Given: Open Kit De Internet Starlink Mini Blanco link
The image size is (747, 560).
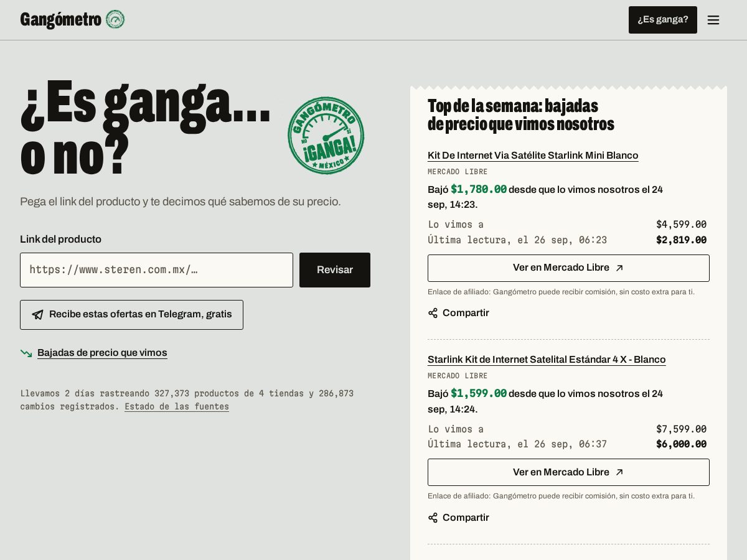Looking at the screenshot, I should (533, 156).
